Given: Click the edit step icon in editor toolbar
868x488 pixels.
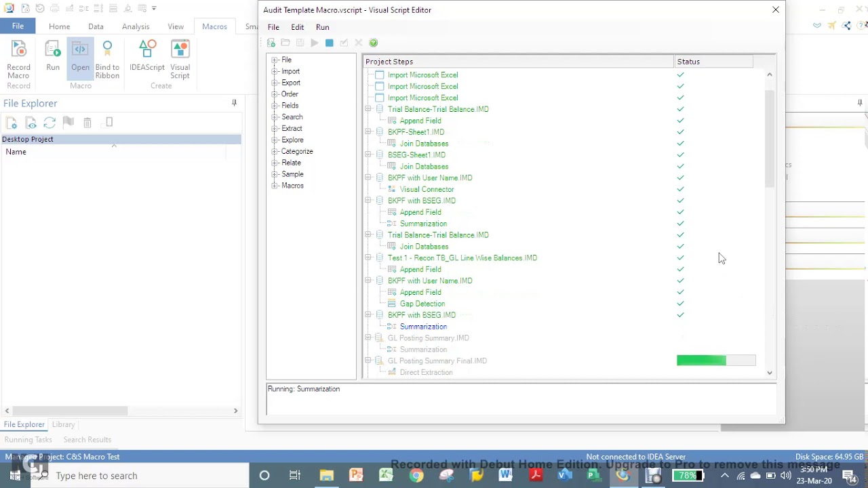Looking at the screenshot, I should click(x=344, y=43).
